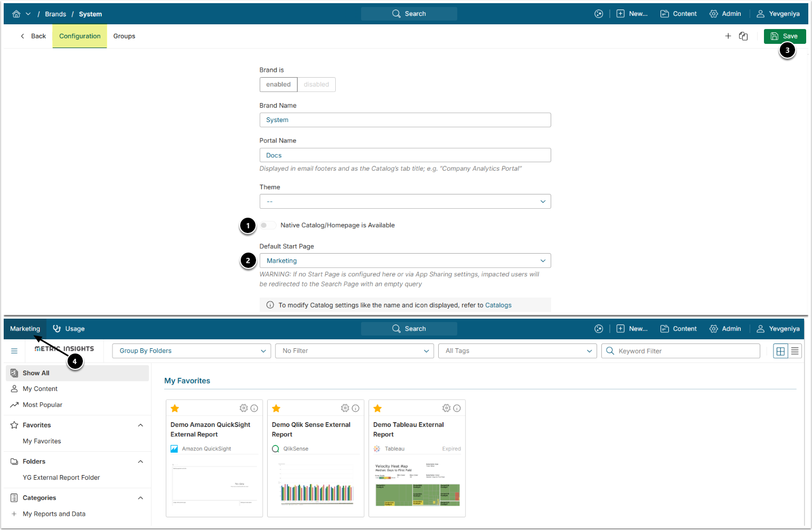This screenshot has width=812, height=530.
Task: Open Demo Qlik Sense report preview thumbnail
Action: [x=316, y=484]
